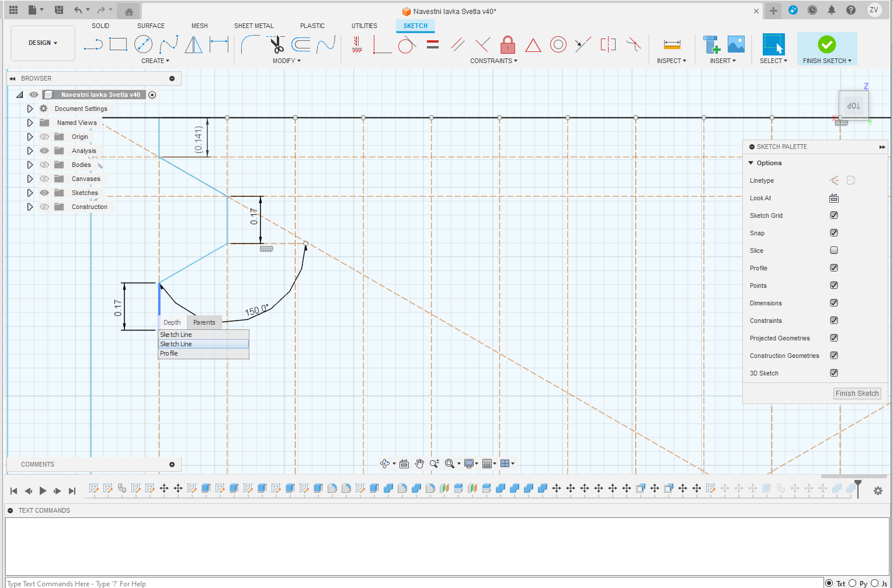
Task: Activate the Trim scissors tool
Action: point(277,45)
